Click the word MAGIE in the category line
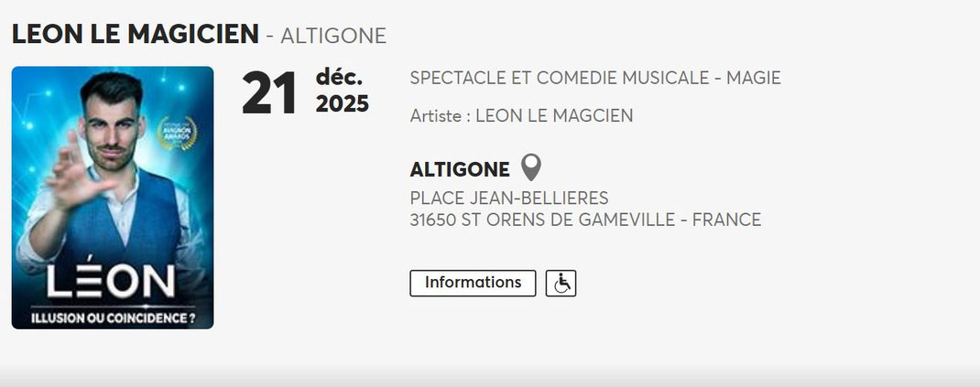 [x=754, y=78]
